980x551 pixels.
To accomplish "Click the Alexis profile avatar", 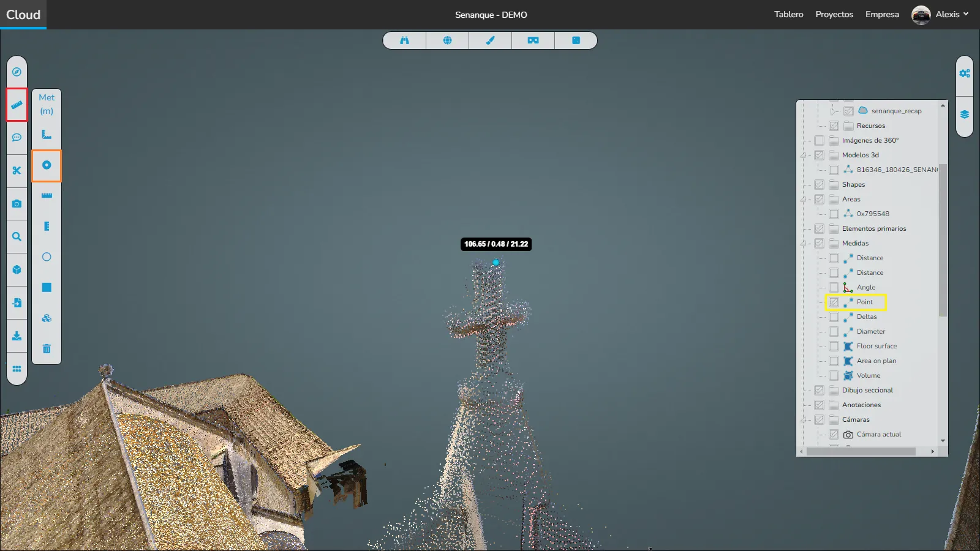I will click(921, 15).
